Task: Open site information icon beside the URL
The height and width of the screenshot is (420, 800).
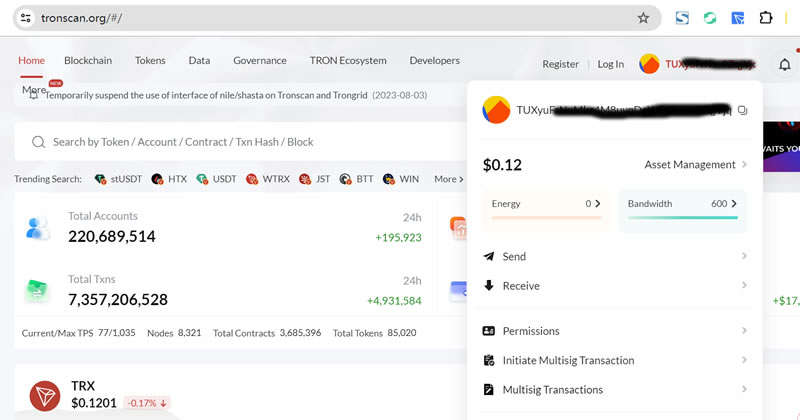Action: coord(26,18)
